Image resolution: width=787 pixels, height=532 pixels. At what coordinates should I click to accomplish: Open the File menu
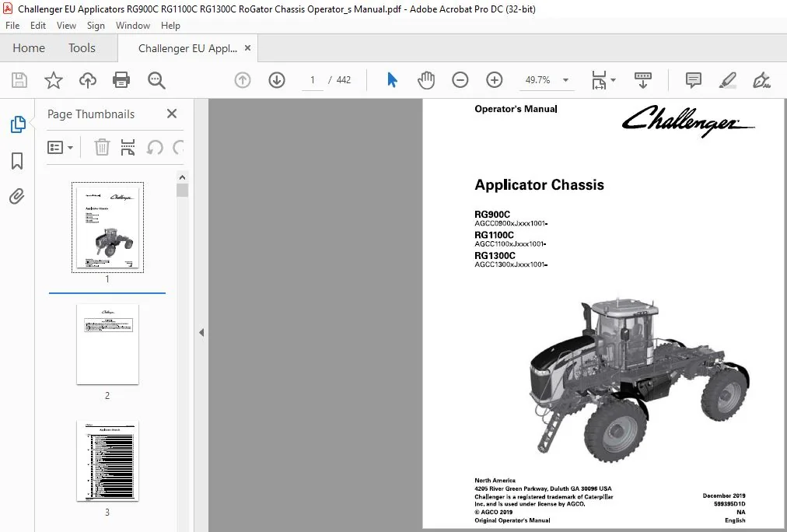[x=12, y=26]
